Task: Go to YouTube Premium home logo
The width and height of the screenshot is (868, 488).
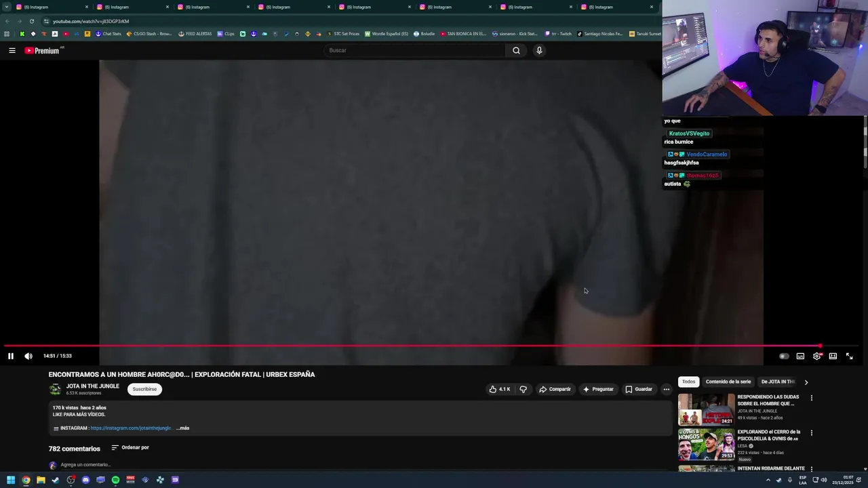Action: (43, 50)
